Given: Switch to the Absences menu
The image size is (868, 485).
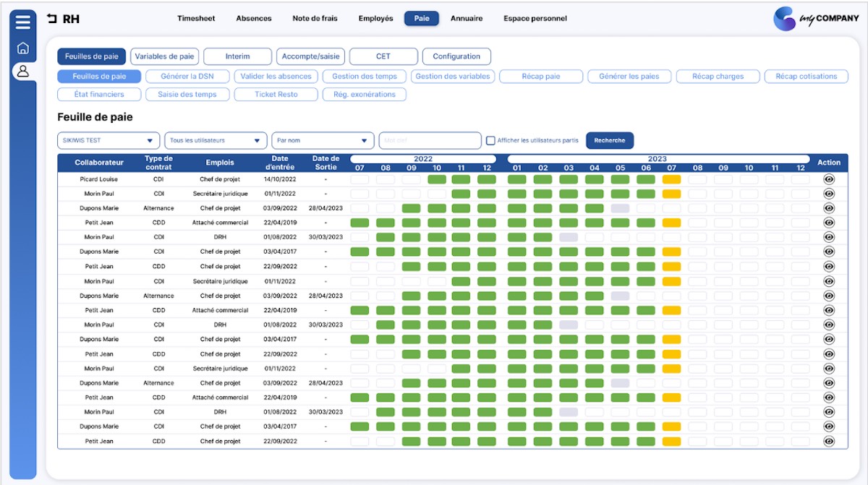Looking at the screenshot, I should [253, 19].
